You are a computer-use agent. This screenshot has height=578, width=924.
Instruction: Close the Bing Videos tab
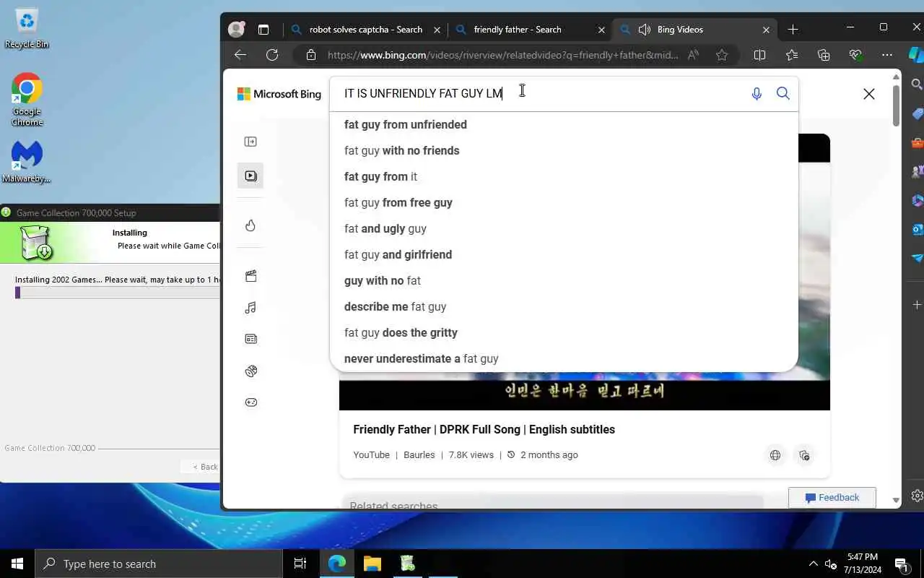[x=766, y=30]
